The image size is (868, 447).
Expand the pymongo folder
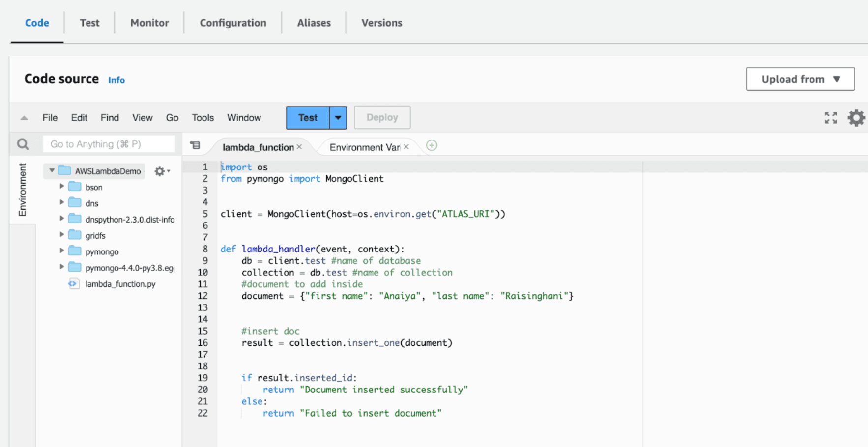click(62, 251)
